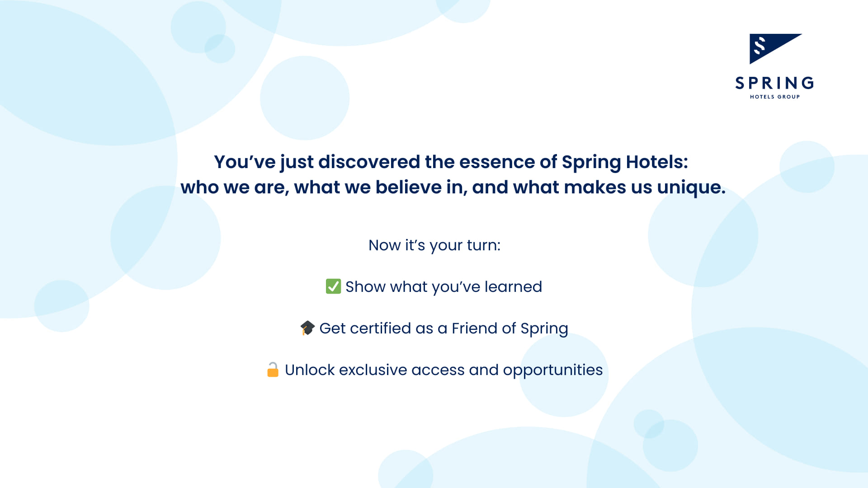Click the word "unique." in the headline

691,187
